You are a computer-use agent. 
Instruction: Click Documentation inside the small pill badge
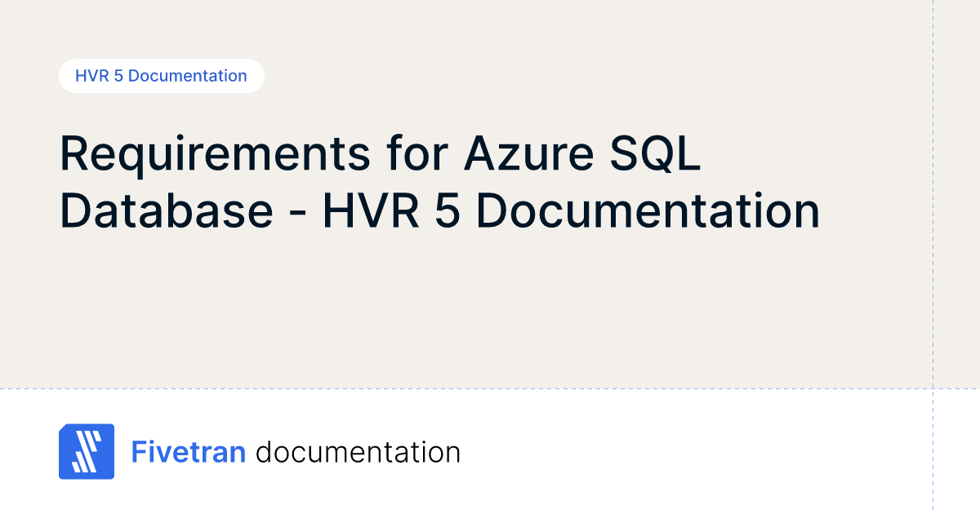(188, 76)
